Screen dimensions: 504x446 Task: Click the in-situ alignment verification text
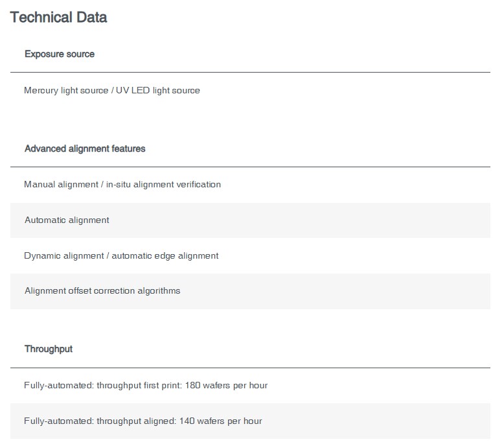coord(163,185)
